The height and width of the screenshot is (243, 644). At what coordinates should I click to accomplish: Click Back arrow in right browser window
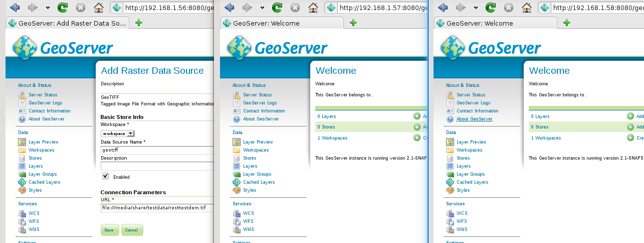[443, 8]
